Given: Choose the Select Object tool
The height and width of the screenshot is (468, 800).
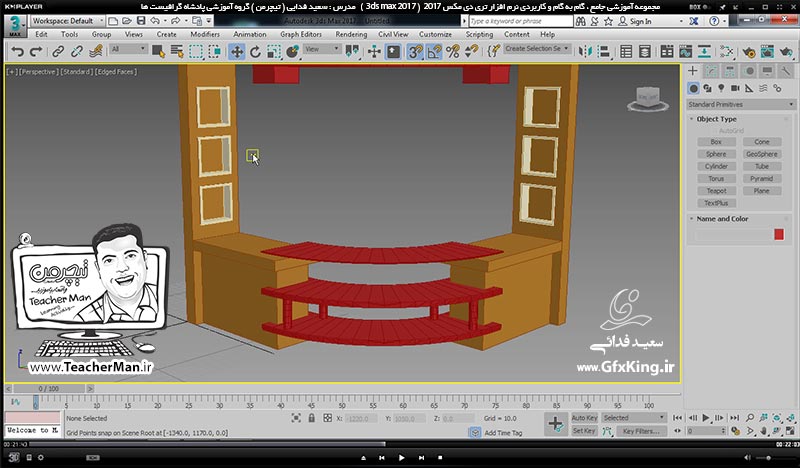Looking at the screenshot, I should click(158, 52).
